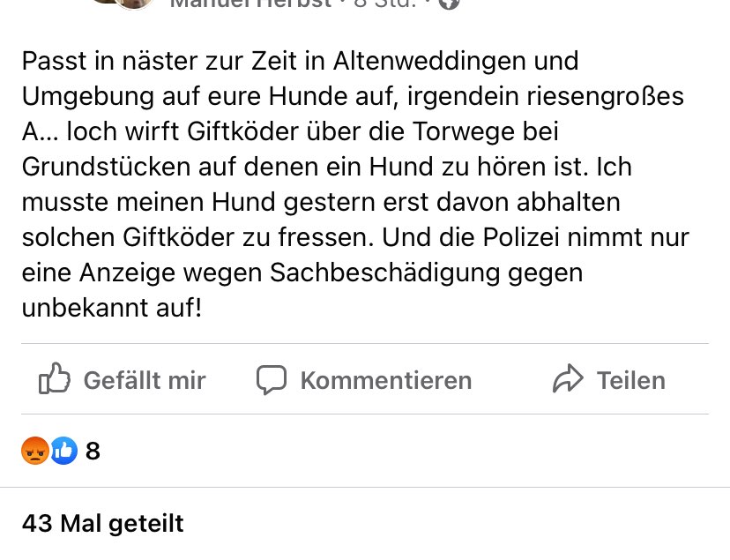
Task: Click the angry face reaction emoji
Action: coord(35,451)
